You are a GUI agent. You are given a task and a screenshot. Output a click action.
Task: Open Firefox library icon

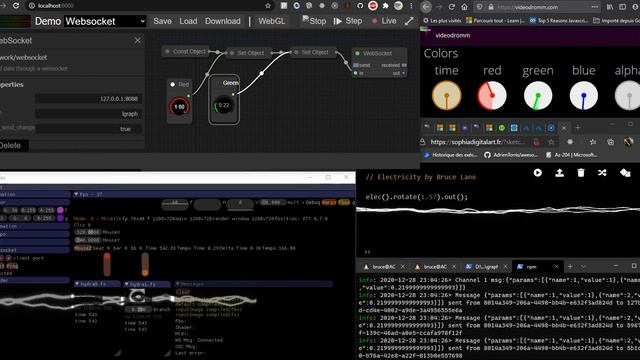(x=610, y=7)
